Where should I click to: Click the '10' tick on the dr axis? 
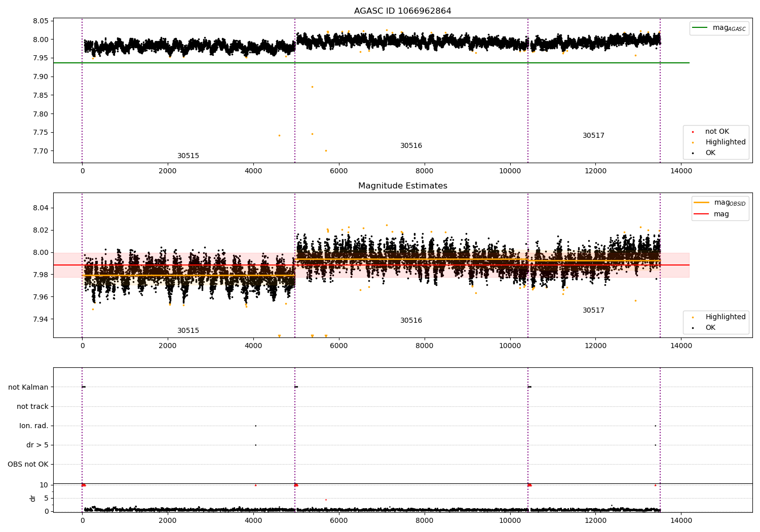[x=44, y=485]
